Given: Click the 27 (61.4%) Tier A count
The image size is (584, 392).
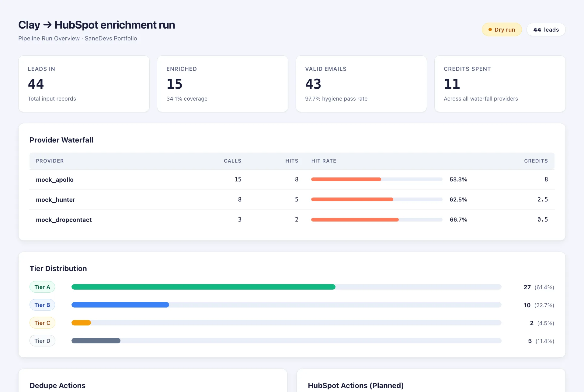Looking at the screenshot, I should [x=539, y=287].
